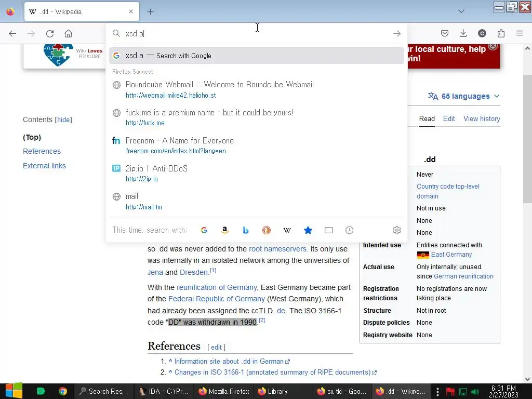Open reunification of Germany link
The width and height of the screenshot is (532, 399).
(x=218, y=287)
